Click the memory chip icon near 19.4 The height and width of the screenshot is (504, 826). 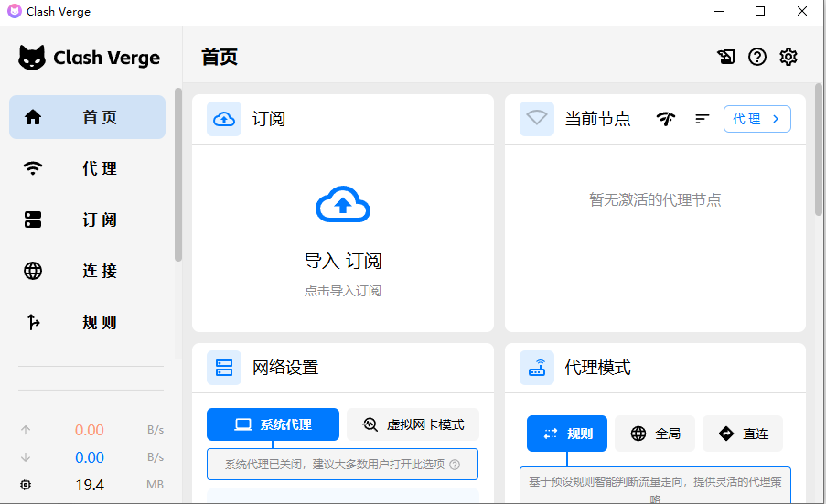pos(26,485)
